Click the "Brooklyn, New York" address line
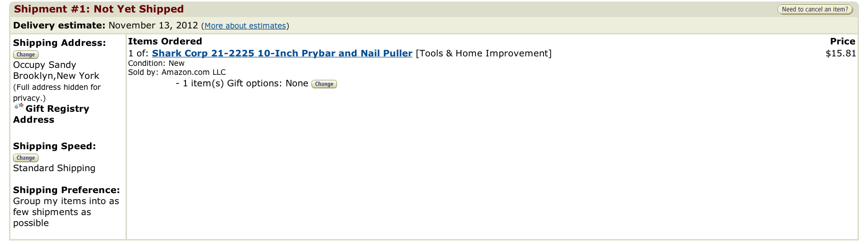This screenshot has height=244, width=868. click(56, 76)
